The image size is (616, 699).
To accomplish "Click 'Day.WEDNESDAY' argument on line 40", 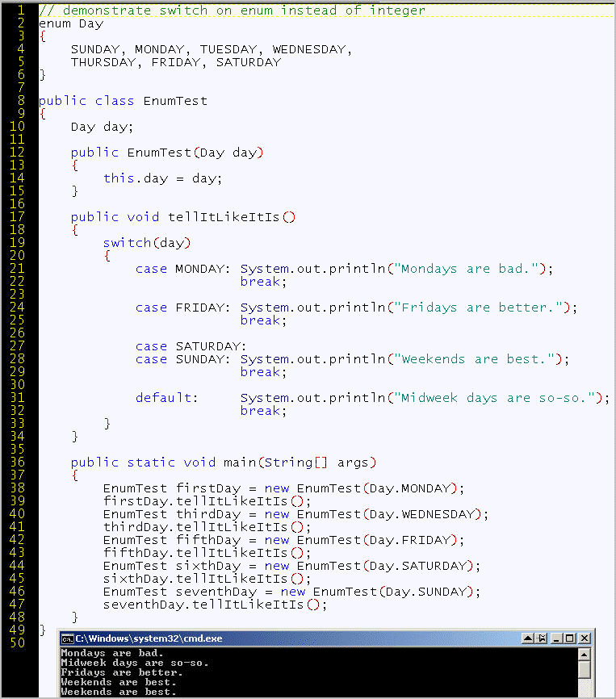I will 421,514.
